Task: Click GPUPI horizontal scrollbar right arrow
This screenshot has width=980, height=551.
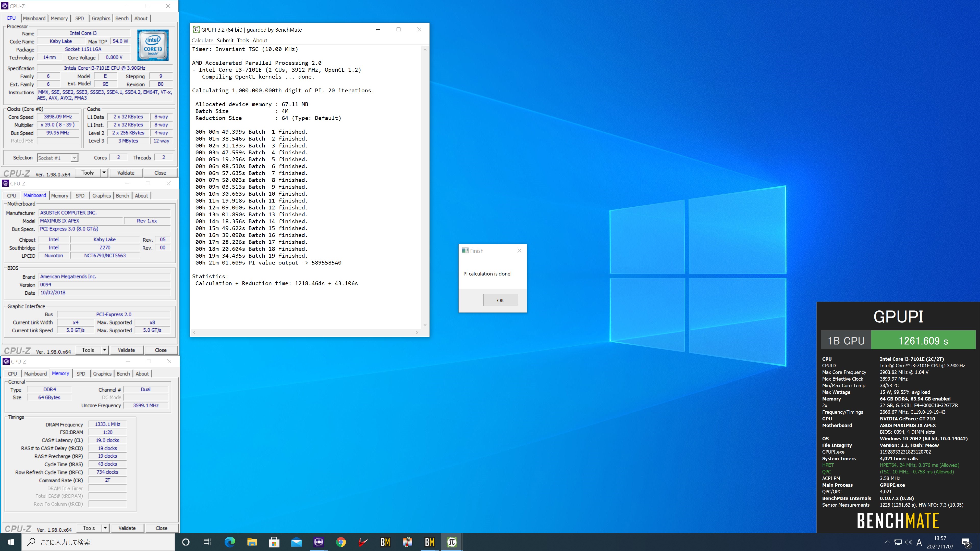Action: coord(417,332)
